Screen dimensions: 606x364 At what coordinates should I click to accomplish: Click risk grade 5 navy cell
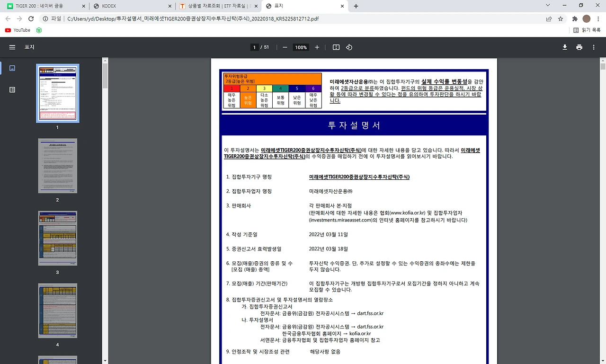click(x=297, y=88)
